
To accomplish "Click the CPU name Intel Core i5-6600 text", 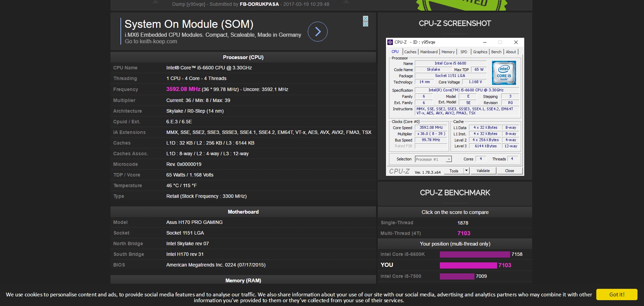I will coord(209,68).
